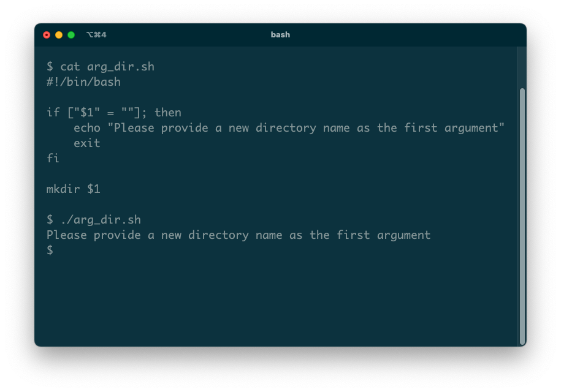The image size is (561, 392).
Task: Click the red close traffic light button
Action: point(47,35)
